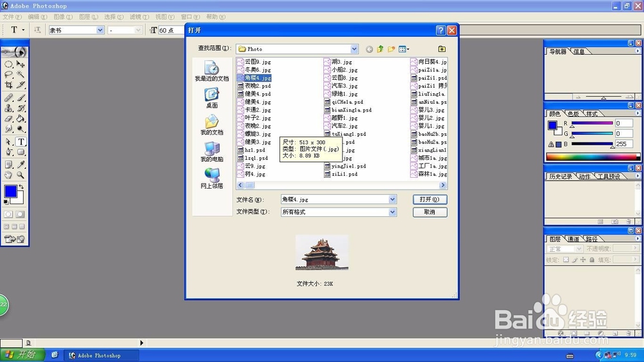
Task: Open the Color panel flyout menu arrow
Action: 638,113
